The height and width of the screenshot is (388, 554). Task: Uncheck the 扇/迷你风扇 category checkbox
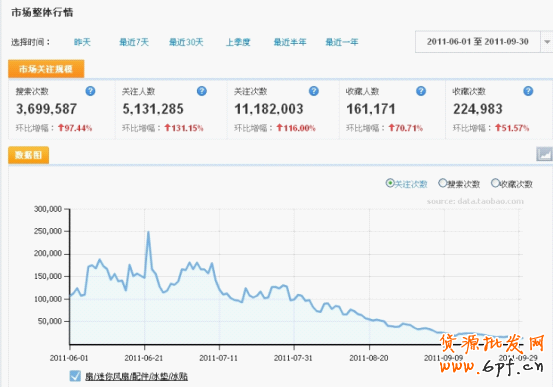[x=75, y=376]
